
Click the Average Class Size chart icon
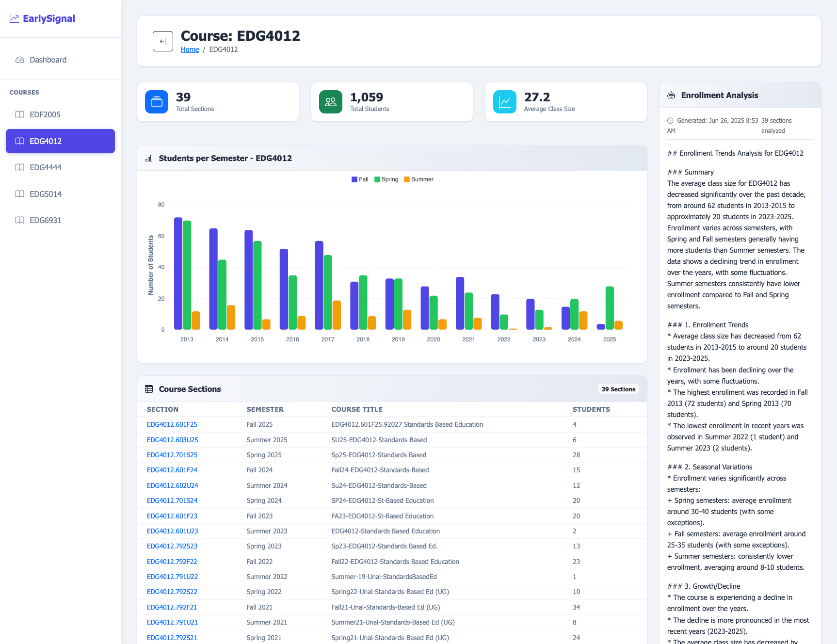pyautogui.click(x=505, y=102)
